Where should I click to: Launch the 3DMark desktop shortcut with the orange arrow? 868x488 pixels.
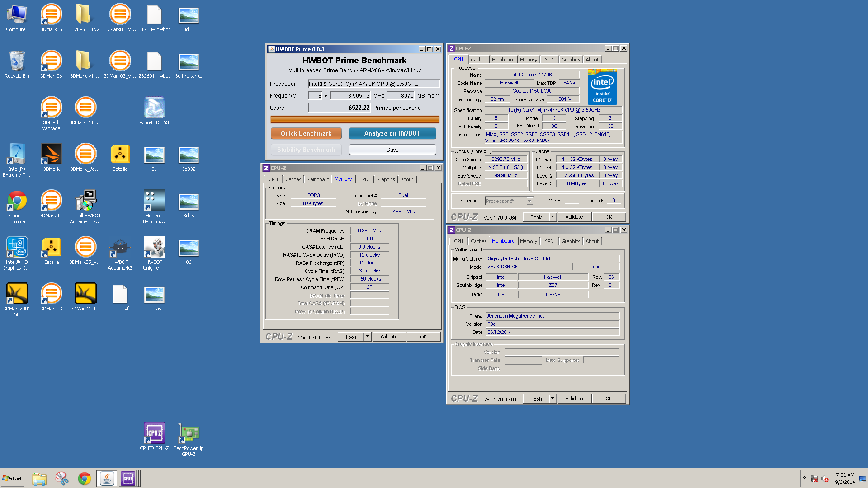tap(51, 158)
